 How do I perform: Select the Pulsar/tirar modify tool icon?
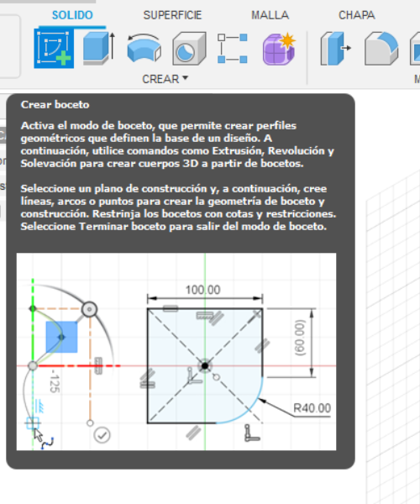click(335, 49)
